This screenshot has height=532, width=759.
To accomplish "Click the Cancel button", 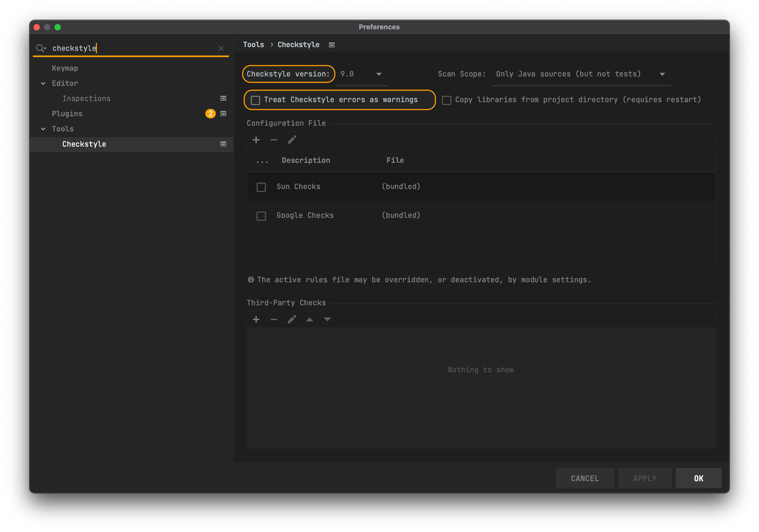I will click(585, 478).
